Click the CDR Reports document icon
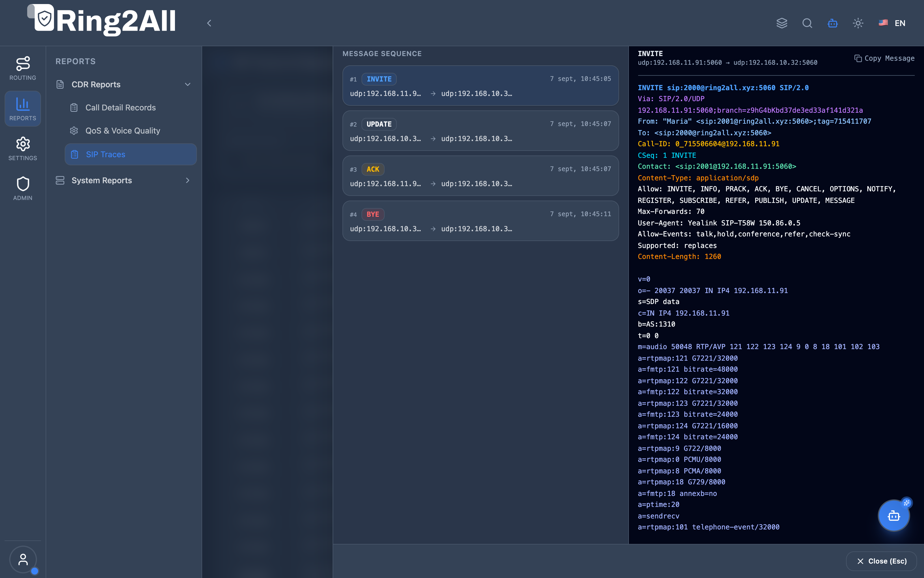Screen dimensions: 924x578 [x=60, y=84]
